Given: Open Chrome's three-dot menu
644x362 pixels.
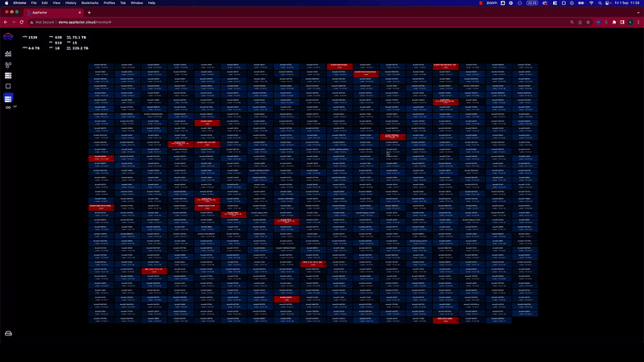Looking at the screenshot, I should pyautogui.click(x=638, y=23).
